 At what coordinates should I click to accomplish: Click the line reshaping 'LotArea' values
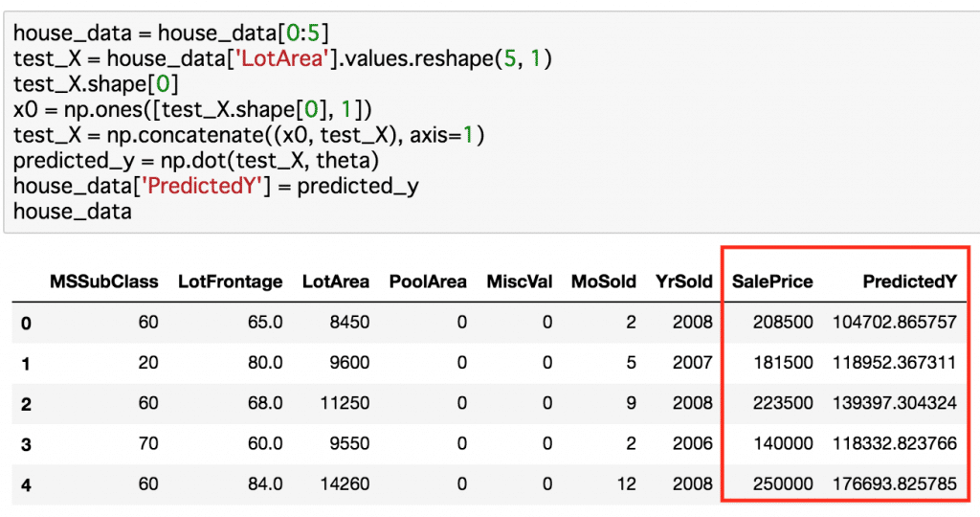tap(282, 58)
